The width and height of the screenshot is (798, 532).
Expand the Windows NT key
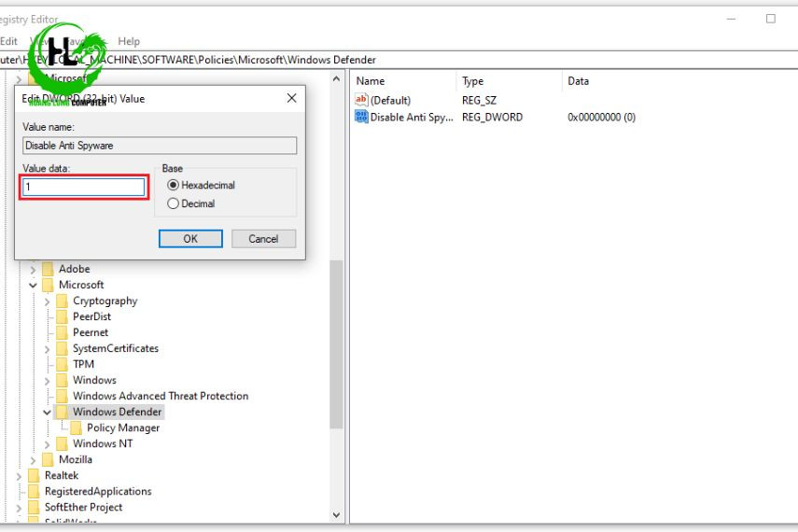(x=47, y=444)
